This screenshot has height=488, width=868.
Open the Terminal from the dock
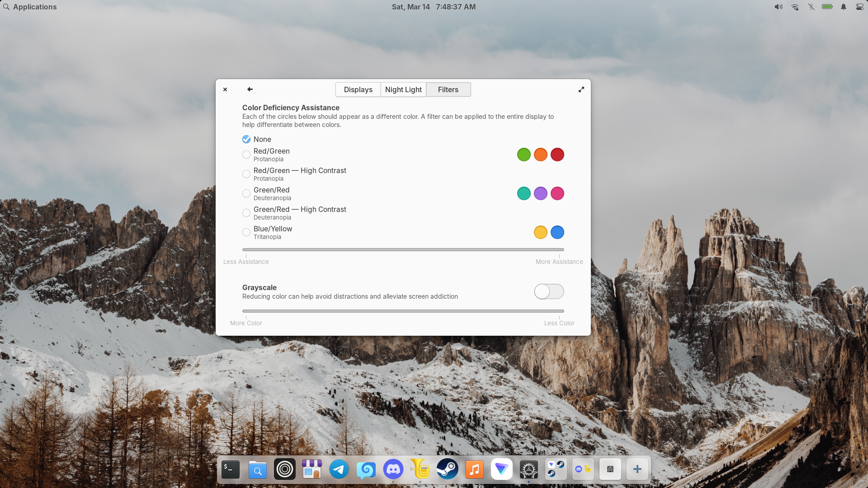231,469
